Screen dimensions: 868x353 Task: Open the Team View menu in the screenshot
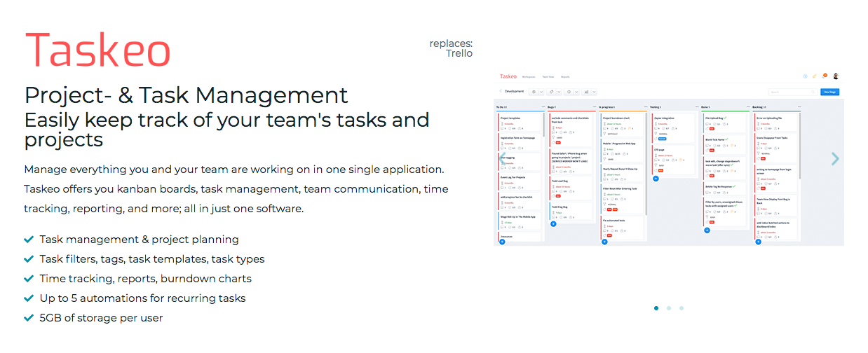[548, 77]
